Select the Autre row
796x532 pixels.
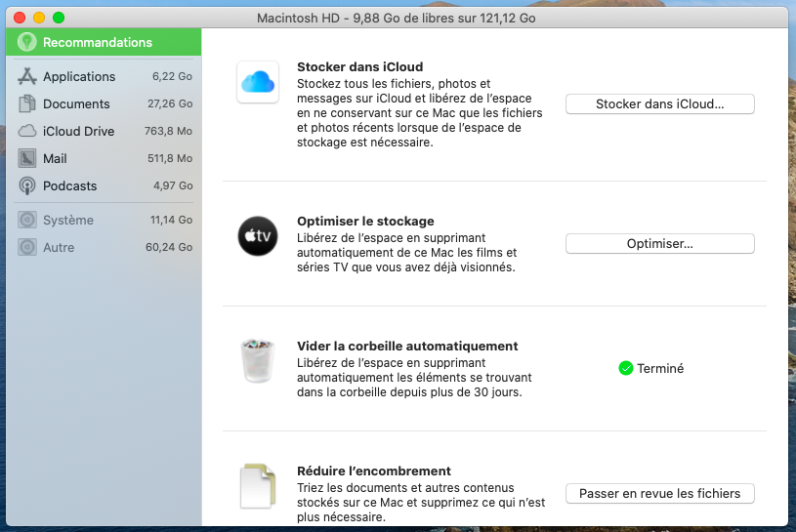pos(104,248)
